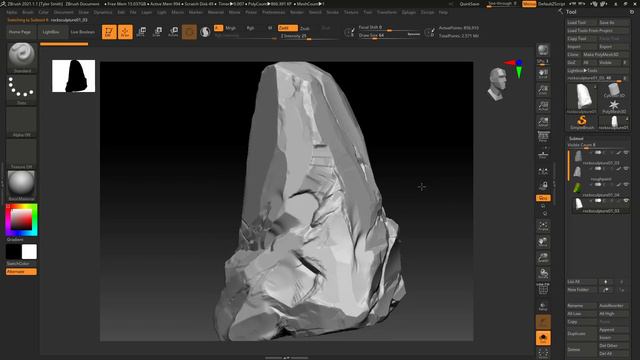640x360 pixels.
Task: Toggle the Rgb button
Action: [x=250, y=28]
